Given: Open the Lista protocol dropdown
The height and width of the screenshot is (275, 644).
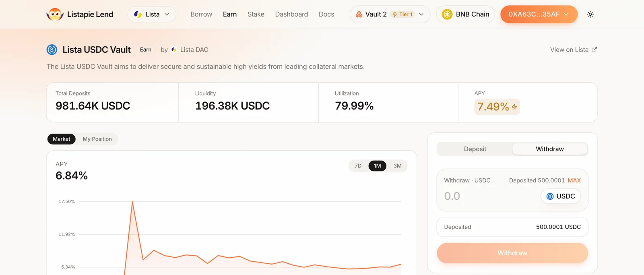Looking at the screenshot, I should (x=152, y=14).
